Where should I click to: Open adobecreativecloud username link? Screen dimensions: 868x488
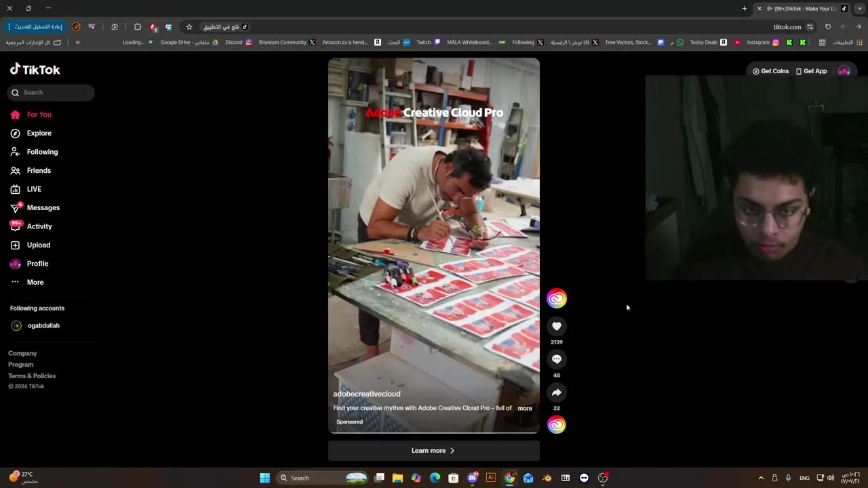point(367,394)
